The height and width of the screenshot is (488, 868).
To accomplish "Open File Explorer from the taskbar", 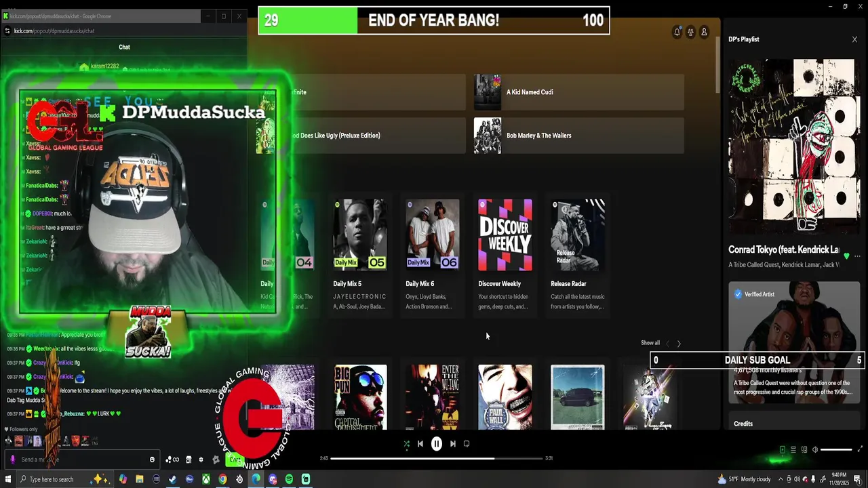I will tap(140, 479).
